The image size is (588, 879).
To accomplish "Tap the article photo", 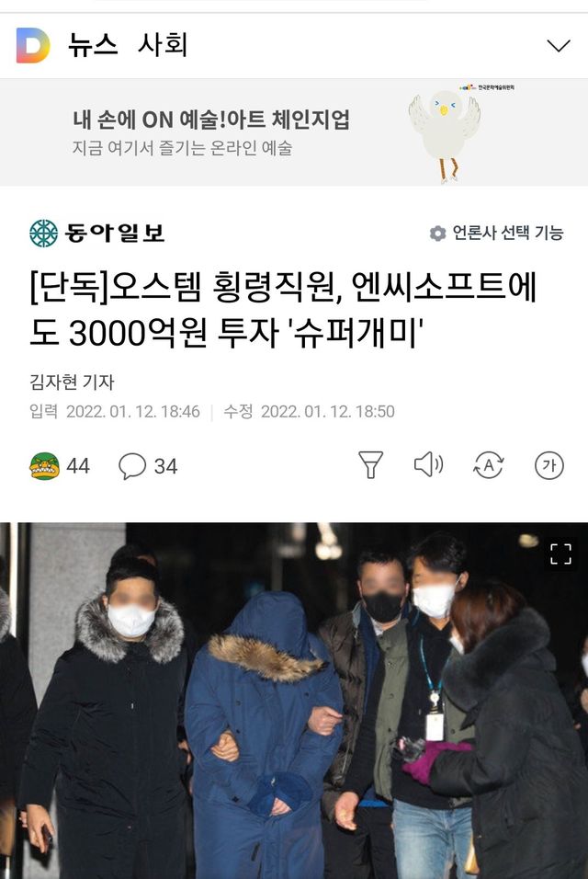I will coord(294,701).
